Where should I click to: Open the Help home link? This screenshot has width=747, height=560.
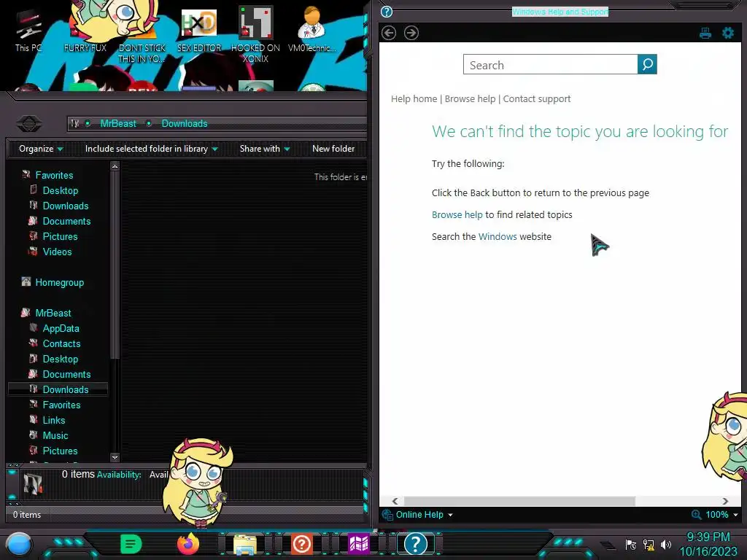click(414, 98)
